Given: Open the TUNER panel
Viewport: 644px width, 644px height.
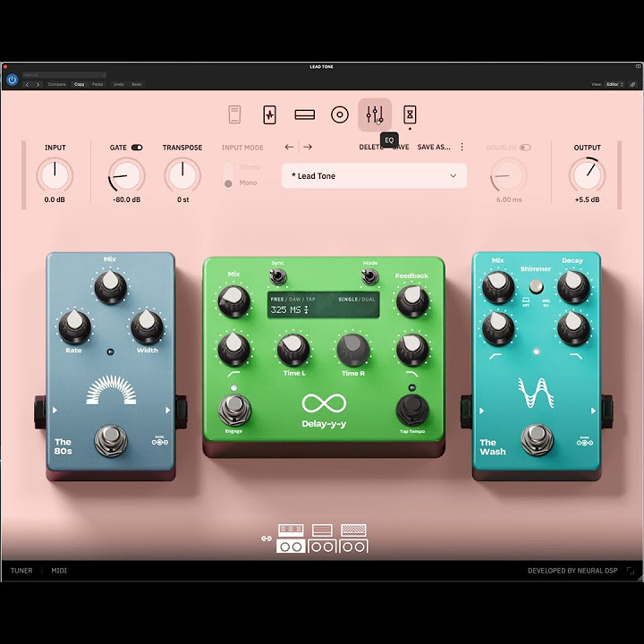Looking at the screenshot, I should (x=21, y=571).
